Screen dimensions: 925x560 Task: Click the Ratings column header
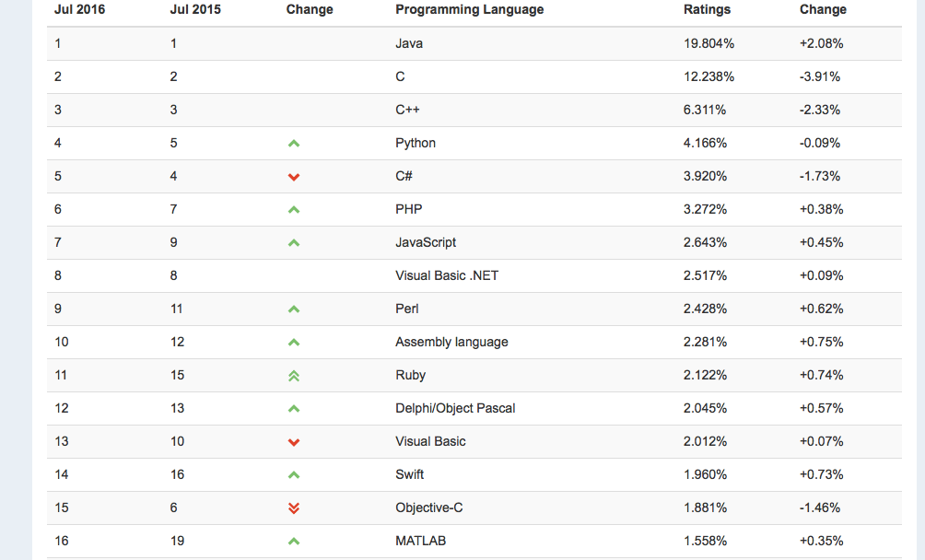[x=707, y=10]
